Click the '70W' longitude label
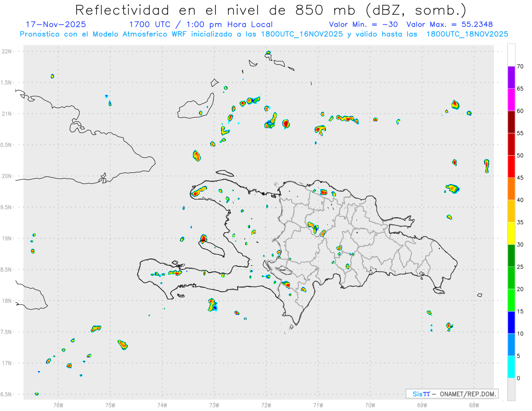This screenshot has height=411, width=532. click(x=370, y=404)
